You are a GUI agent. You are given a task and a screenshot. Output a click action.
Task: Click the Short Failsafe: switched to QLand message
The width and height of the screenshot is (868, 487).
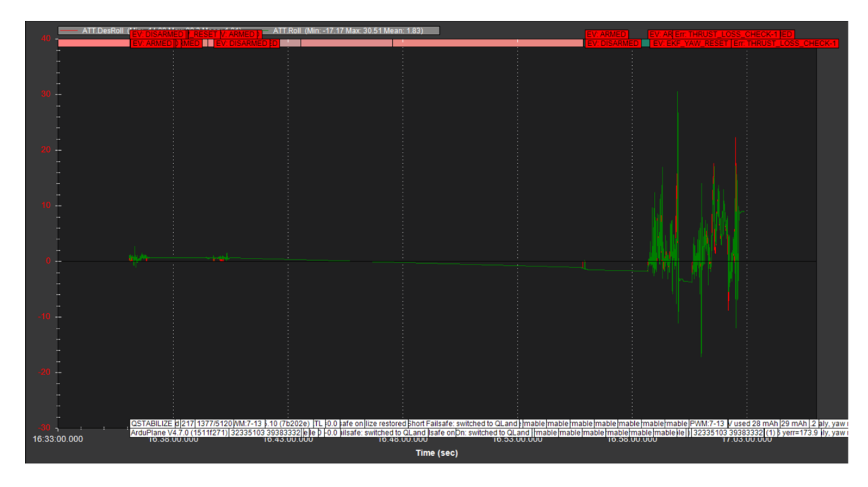point(463,424)
